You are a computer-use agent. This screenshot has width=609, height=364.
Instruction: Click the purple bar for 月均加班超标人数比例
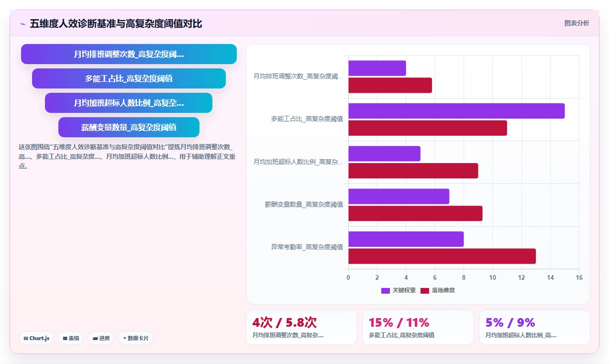point(384,154)
